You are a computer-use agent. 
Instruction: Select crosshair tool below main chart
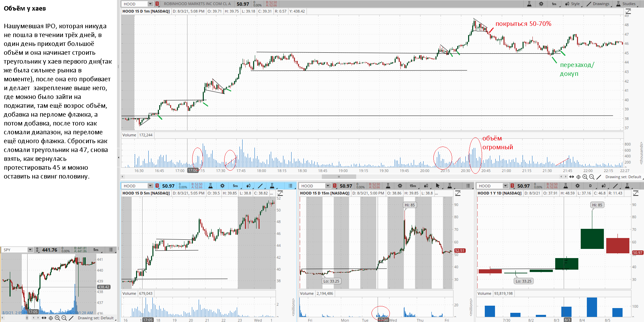(x=578, y=177)
